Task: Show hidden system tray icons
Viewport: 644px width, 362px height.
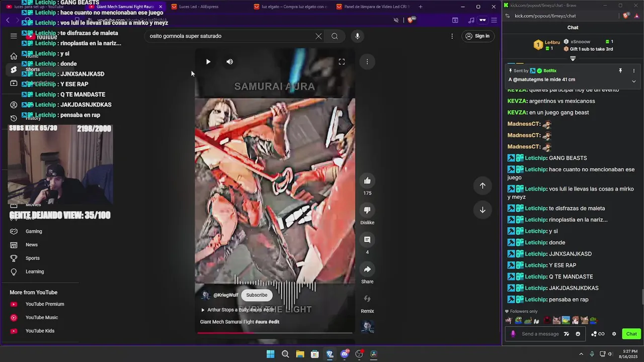Action: [581, 354]
